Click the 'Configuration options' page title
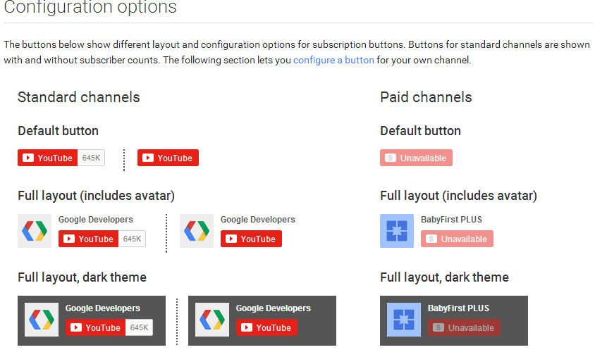The image size is (595, 364). pyautogui.click(x=90, y=6)
